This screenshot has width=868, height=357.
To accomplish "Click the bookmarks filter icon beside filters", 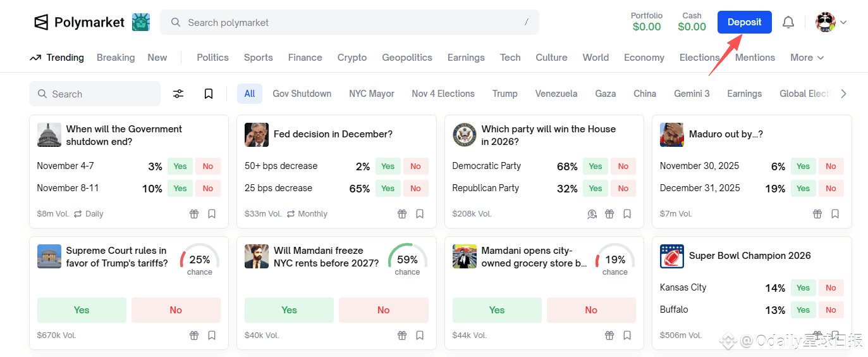I will click(209, 94).
